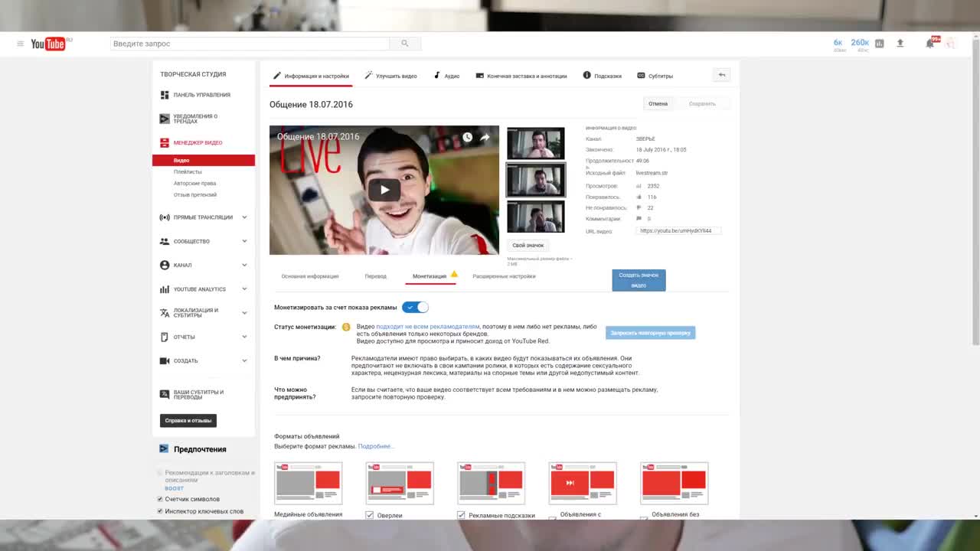Open the analytics bar-chart icon in the header
The width and height of the screenshot is (980, 551).
pyautogui.click(x=879, y=44)
